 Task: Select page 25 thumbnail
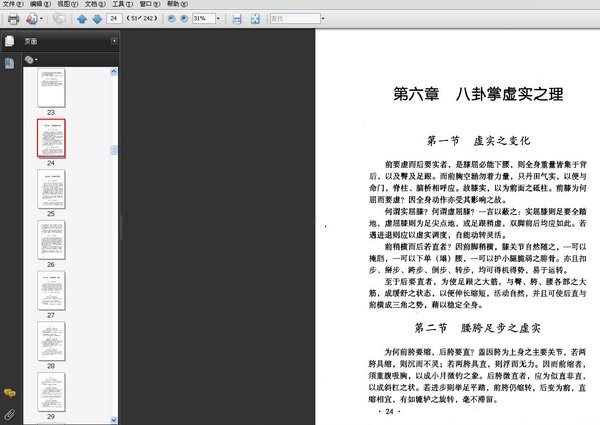point(51,189)
